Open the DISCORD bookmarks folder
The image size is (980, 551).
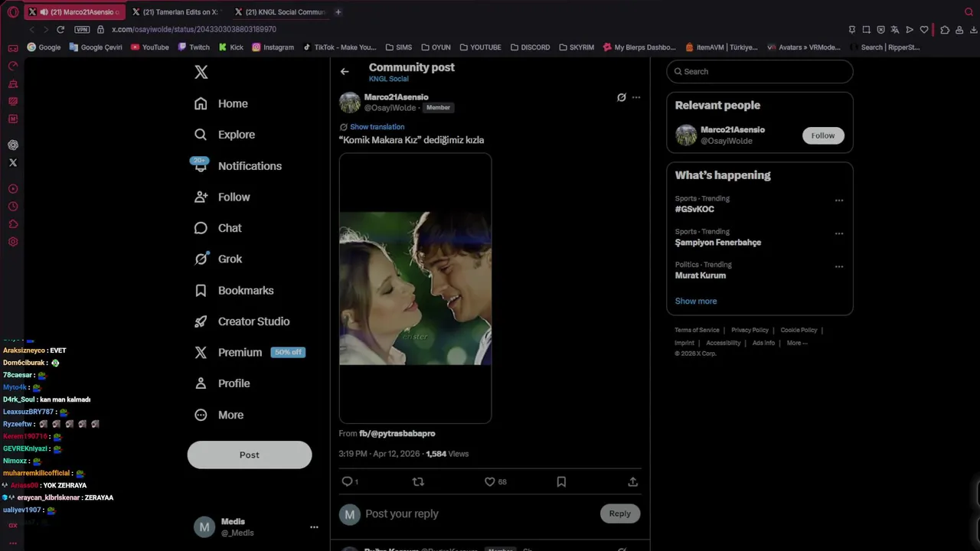pyautogui.click(x=531, y=47)
